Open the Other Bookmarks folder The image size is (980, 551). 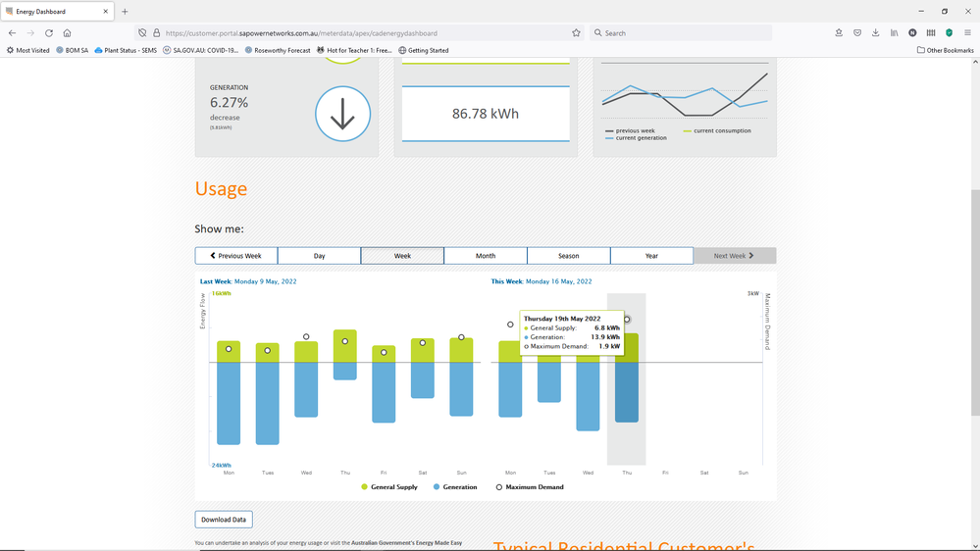click(945, 50)
